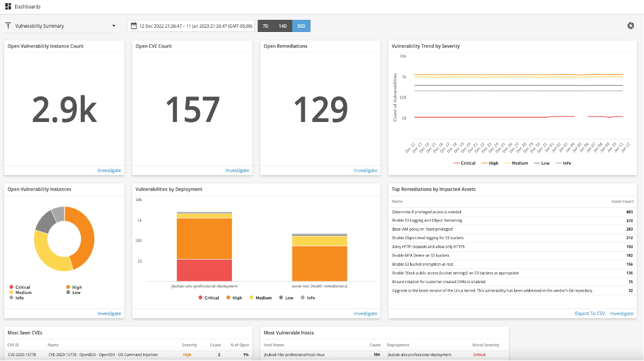
Task: Select the 14D time range tab
Action: tap(283, 26)
